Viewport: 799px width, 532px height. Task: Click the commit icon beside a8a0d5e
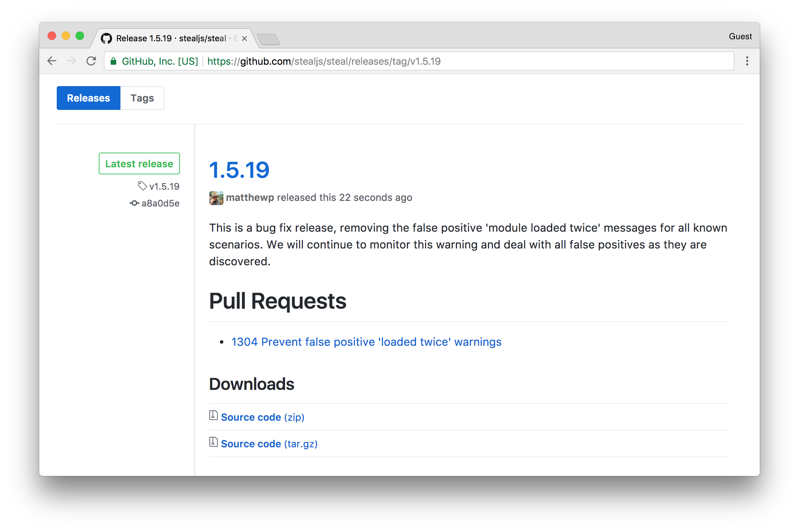click(x=134, y=203)
